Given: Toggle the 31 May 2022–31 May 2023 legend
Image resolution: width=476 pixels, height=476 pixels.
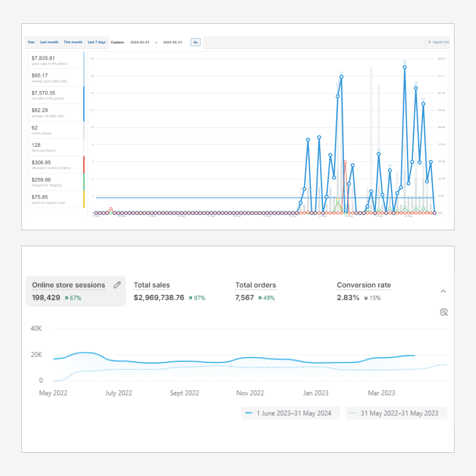Looking at the screenshot, I should click(396, 413).
